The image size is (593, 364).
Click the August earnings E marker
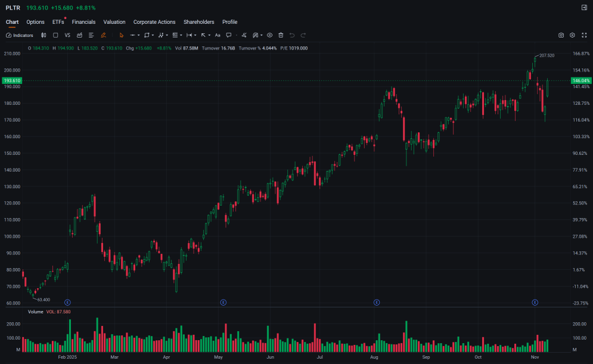(377, 303)
